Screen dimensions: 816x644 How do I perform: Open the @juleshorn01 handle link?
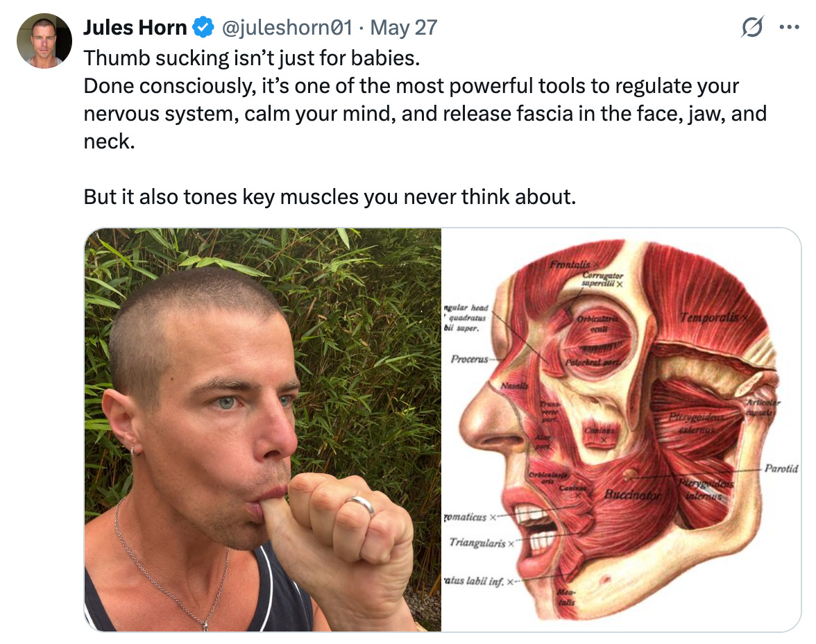pos(287,28)
